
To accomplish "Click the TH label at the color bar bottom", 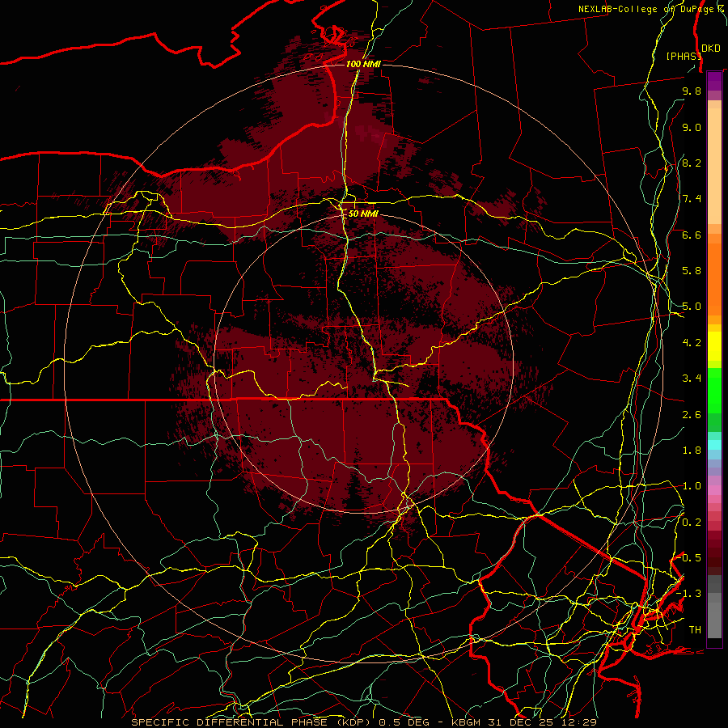I will click(x=695, y=630).
